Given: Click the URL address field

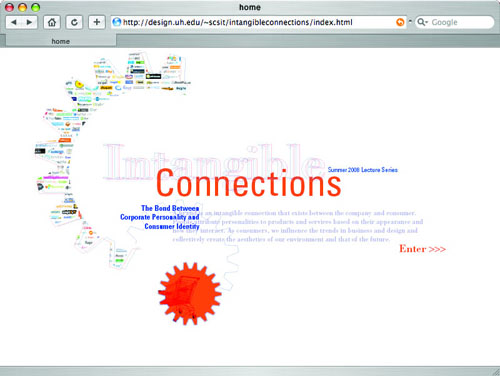Looking at the screenshot, I should point(258,22).
